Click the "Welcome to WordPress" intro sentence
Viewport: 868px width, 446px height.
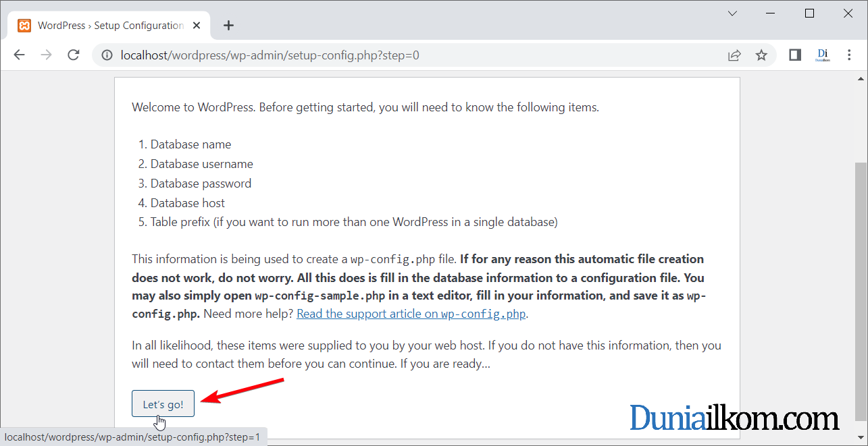coord(365,107)
